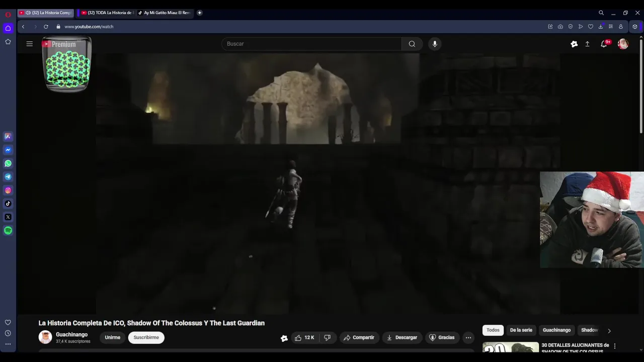Open TikTok in the sidebar
This screenshot has height=362, width=644.
click(x=8, y=204)
